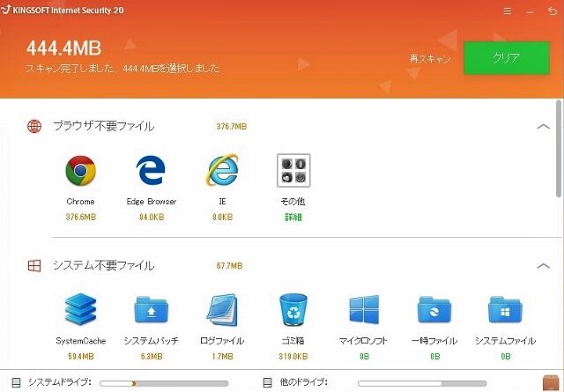The height and width of the screenshot is (392, 564).
Task: Click the 319.0KB value under ゴミ箱
Action: pos(293,357)
